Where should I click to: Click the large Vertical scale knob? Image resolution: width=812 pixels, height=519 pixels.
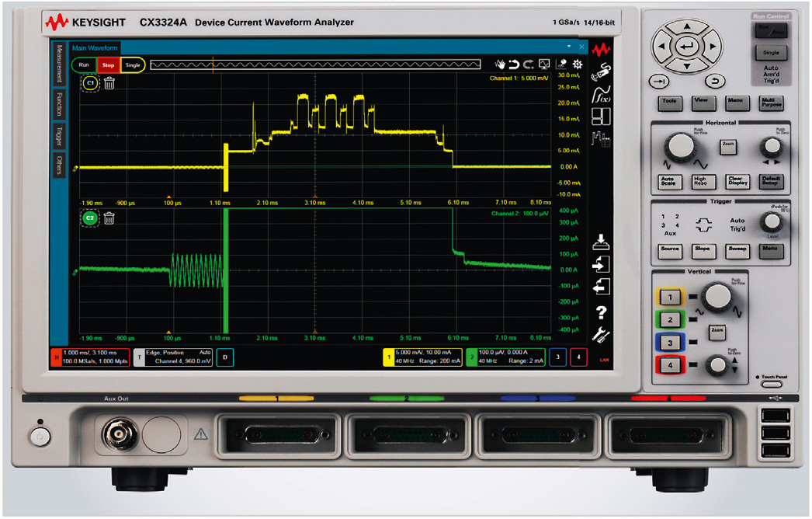[717, 297]
